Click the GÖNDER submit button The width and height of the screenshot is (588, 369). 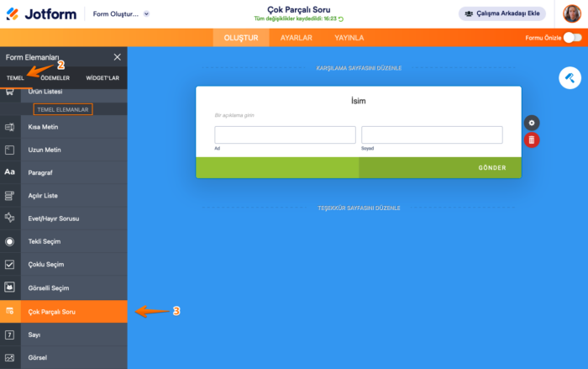(x=440, y=168)
